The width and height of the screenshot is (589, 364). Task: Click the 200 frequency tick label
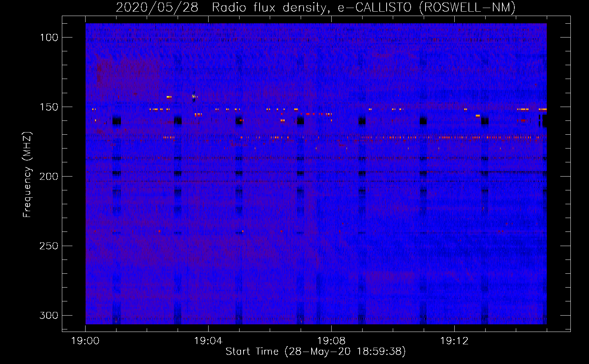[x=49, y=177]
